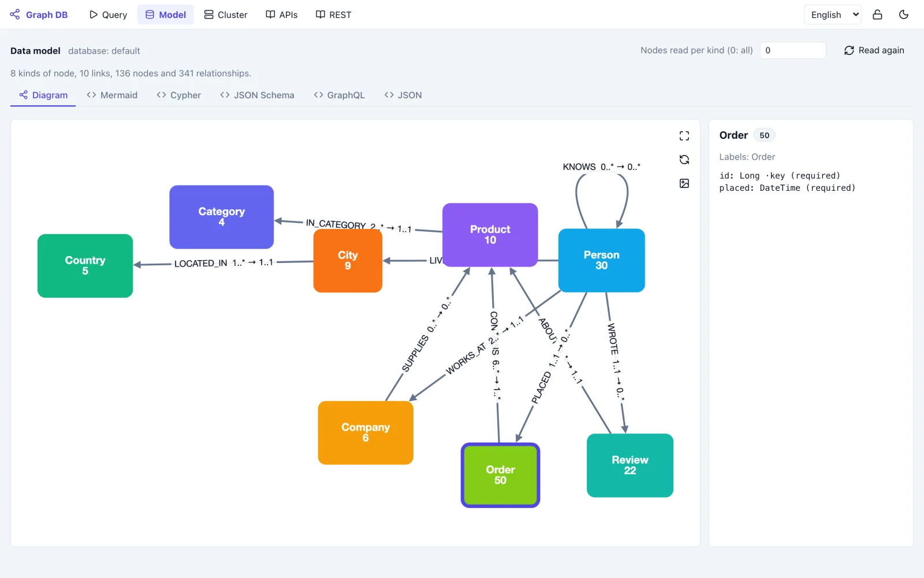Click the WORKS_AT relationship label
Viewport: 924px width, 578px height.
484,346
